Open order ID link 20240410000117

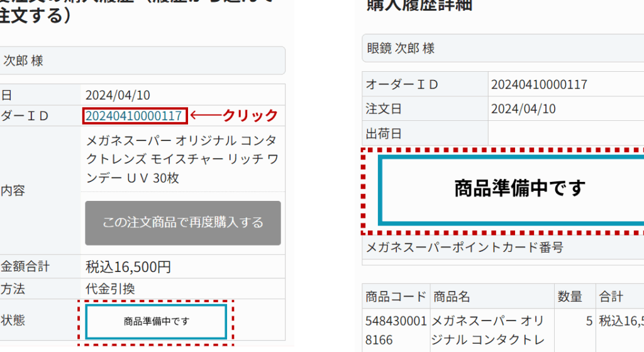pyautogui.click(x=134, y=116)
